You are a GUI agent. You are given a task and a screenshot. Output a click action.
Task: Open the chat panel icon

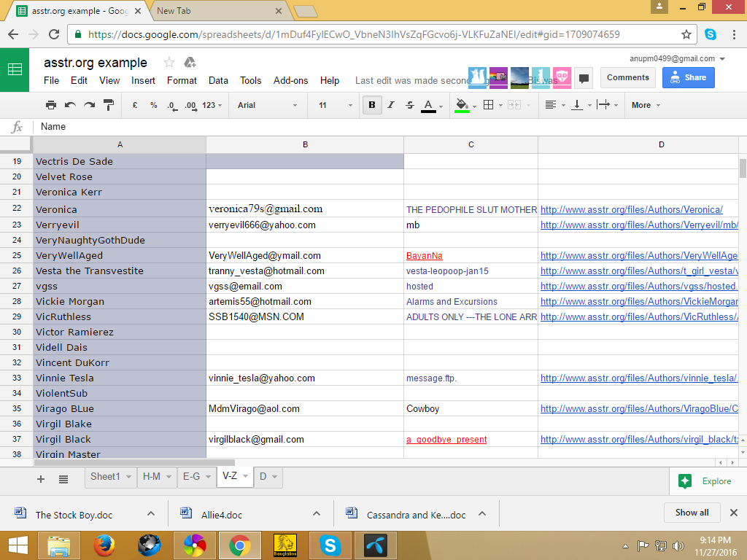click(584, 78)
